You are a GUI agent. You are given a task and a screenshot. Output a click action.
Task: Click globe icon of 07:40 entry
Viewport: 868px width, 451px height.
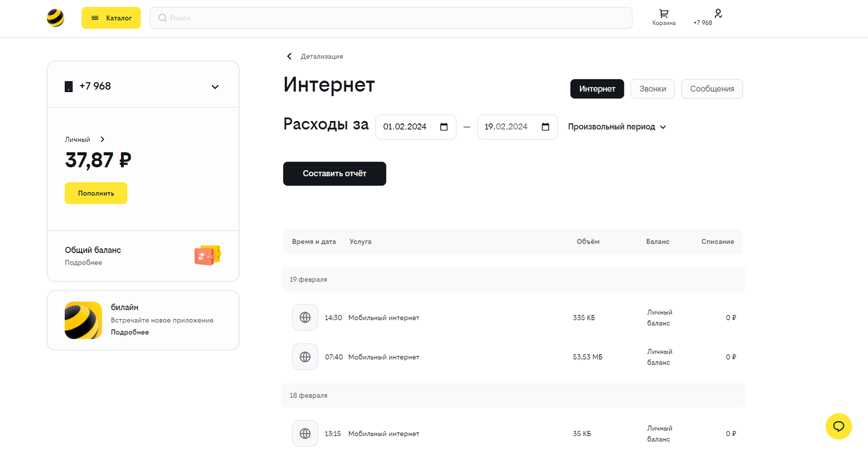pos(305,357)
